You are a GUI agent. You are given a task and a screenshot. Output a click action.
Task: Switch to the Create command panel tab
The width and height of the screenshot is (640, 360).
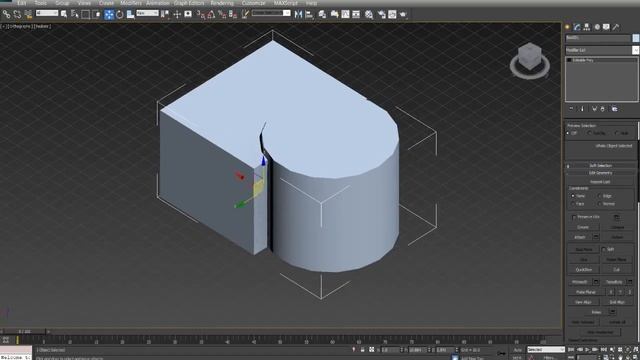pyautogui.click(x=567, y=27)
